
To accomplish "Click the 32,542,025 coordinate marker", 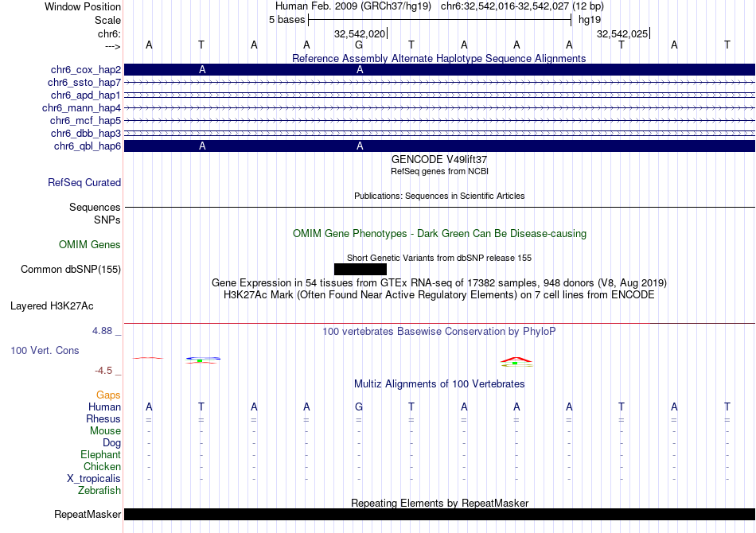I will tap(623, 33).
